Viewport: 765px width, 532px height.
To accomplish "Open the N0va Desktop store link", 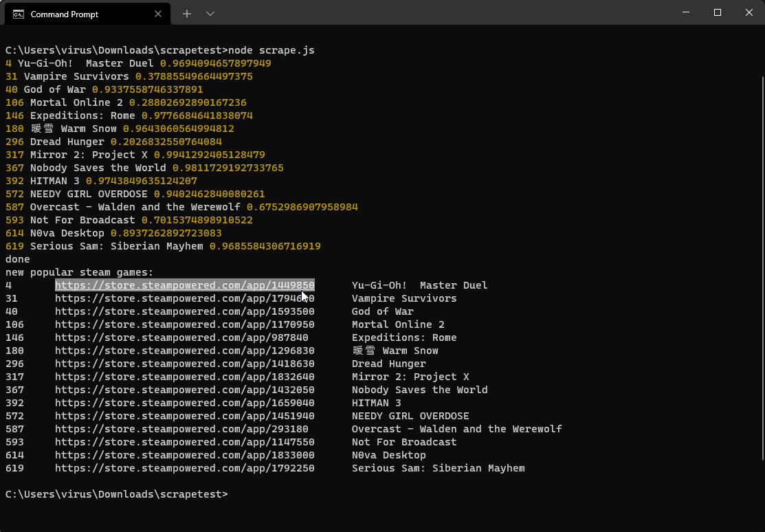I will click(x=184, y=456).
